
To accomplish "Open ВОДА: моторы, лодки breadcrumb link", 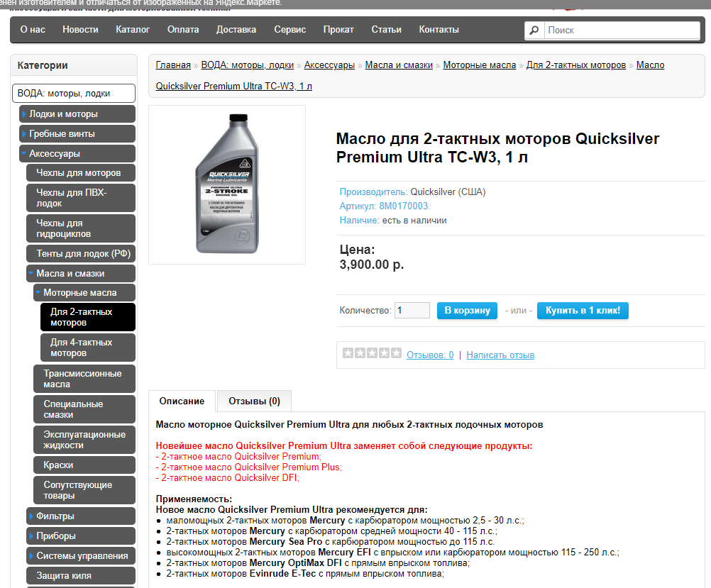I will pos(247,65).
